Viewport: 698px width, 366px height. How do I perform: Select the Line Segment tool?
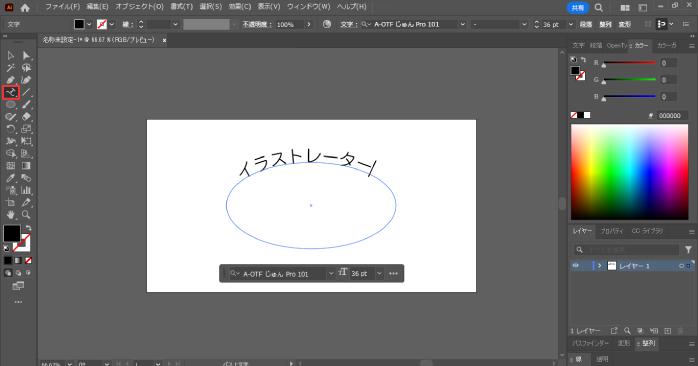[26, 92]
